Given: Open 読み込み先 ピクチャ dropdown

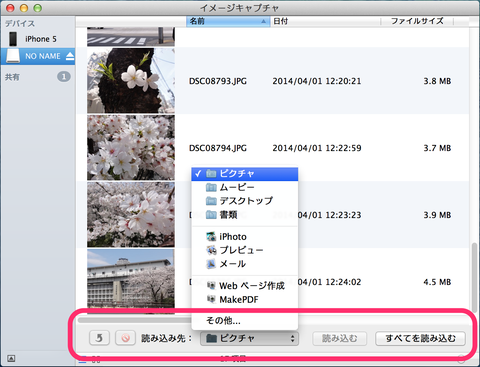Looking at the screenshot, I should coord(249,338).
